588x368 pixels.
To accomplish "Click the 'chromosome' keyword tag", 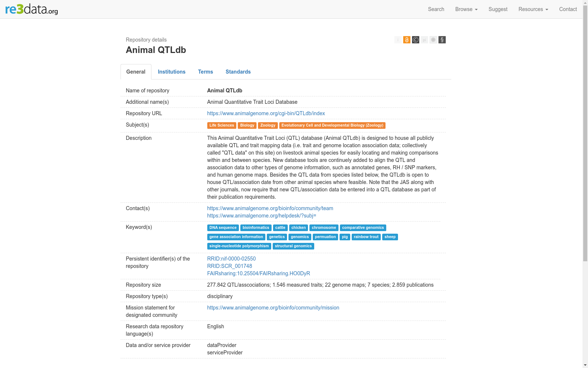I will (324, 228).
